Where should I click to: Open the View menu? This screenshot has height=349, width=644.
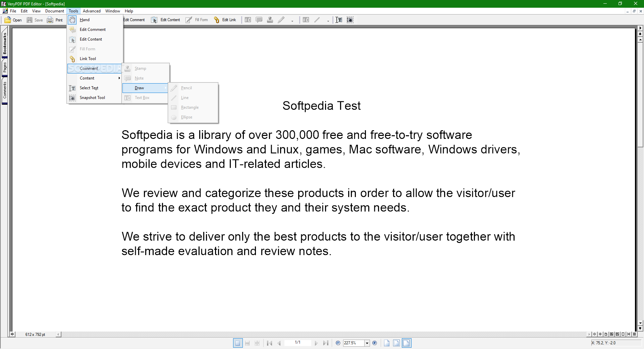tap(36, 11)
